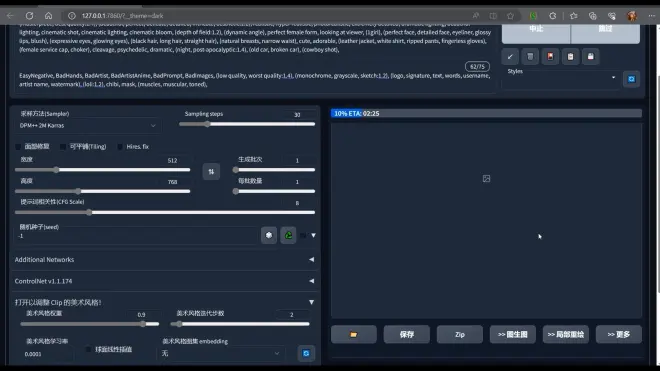Click the site information icon in the address bar

[72, 16]
